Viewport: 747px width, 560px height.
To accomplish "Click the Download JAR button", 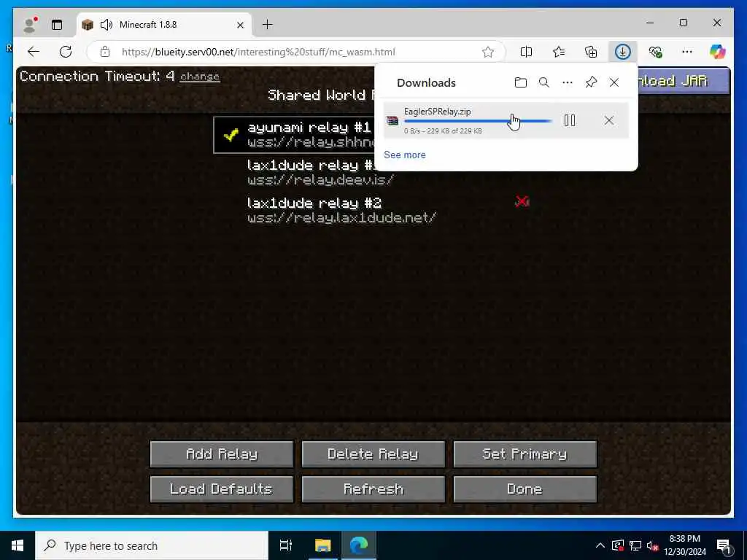I will click(x=682, y=81).
